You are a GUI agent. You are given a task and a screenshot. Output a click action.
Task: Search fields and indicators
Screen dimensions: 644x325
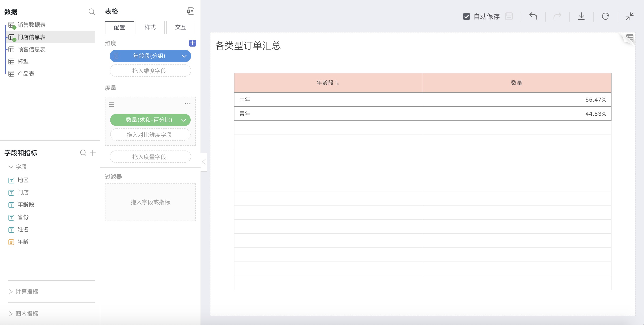[x=83, y=153]
